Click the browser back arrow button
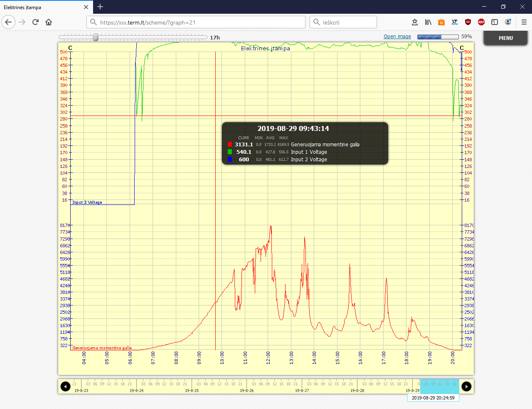Image resolution: width=532 pixels, height=409 pixels. (x=8, y=22)
